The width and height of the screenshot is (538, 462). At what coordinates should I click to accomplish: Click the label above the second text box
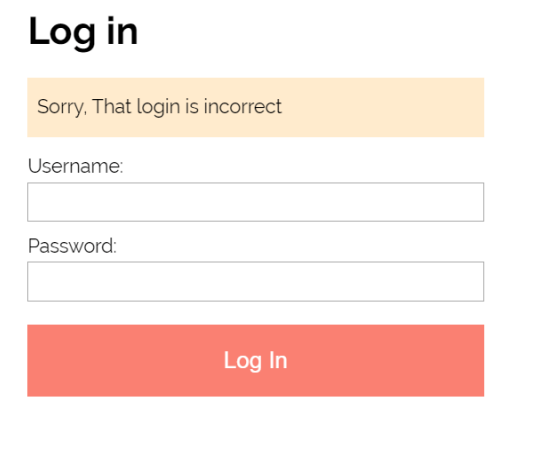pyautogui.click(x=72, y=246)
